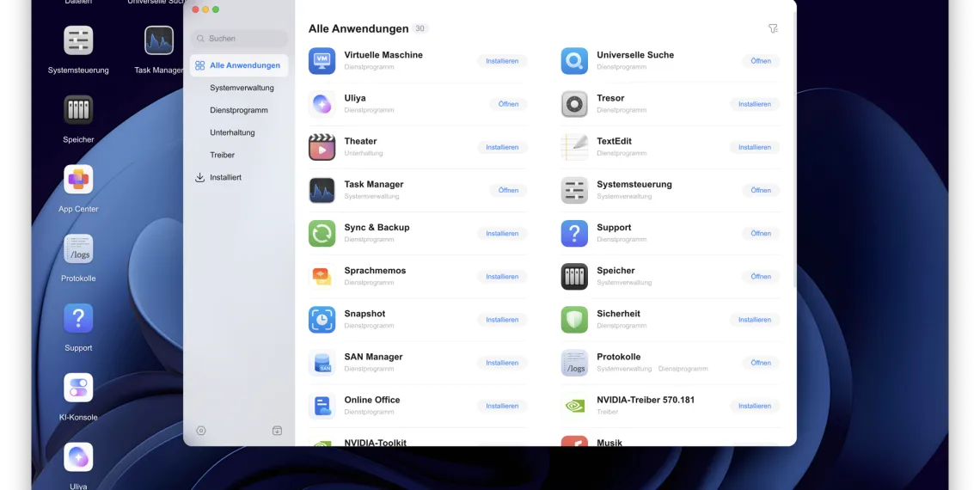Install NVIDIA-Treiber 570.181
Viewport: 980px width, 490px height.
[755, 407]
